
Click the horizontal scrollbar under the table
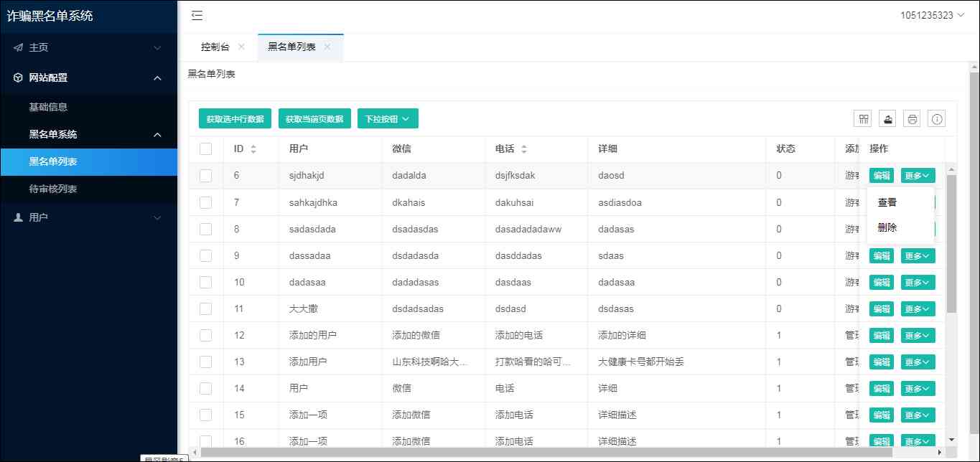click(x=546, y=453)
